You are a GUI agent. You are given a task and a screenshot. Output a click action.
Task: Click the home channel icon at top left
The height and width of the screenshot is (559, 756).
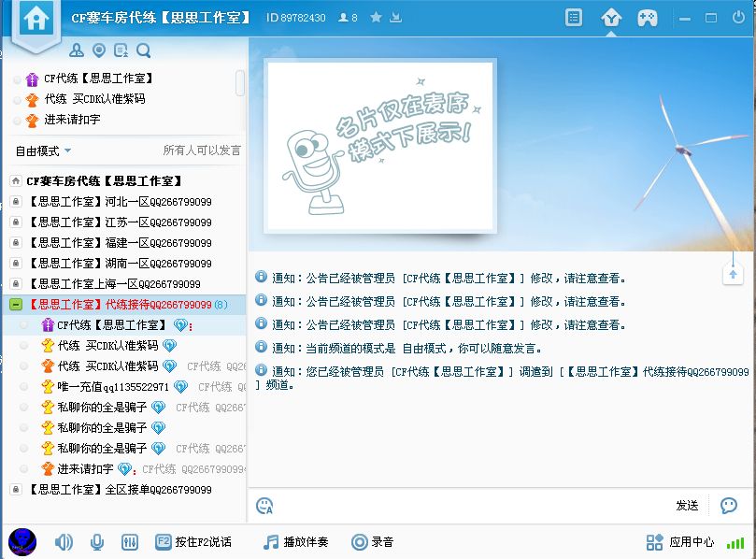click(36, 19)
